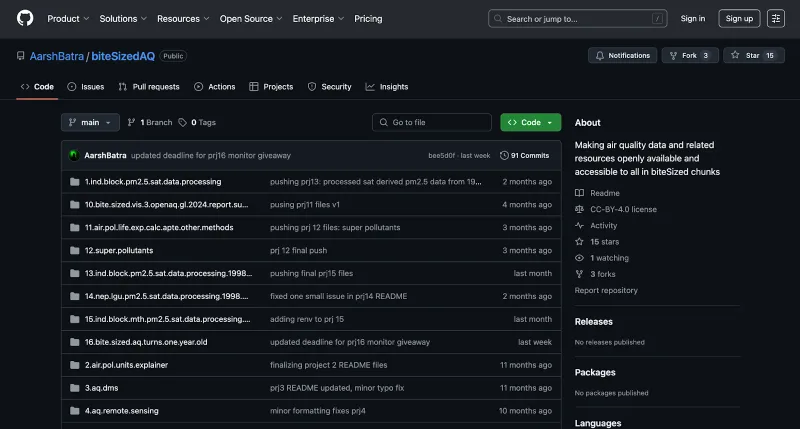800x429 pixels.
Task: Expand the Open Source menu
Action: (251, 19)
